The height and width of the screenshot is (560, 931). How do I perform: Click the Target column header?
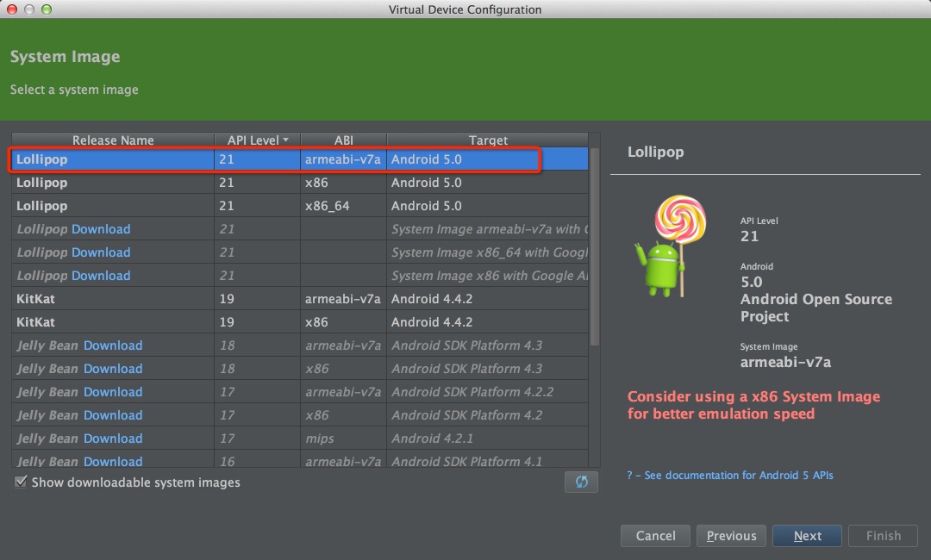488,140
